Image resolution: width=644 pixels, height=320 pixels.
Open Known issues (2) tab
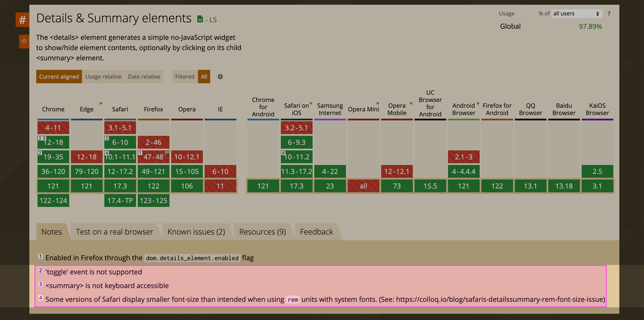pos(196,232)
